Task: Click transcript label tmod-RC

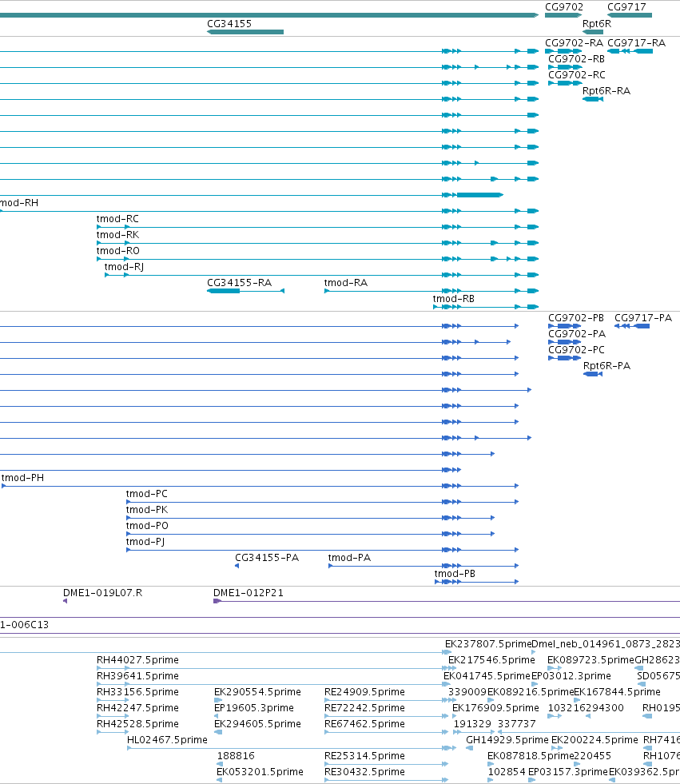Action: (117, 219)
